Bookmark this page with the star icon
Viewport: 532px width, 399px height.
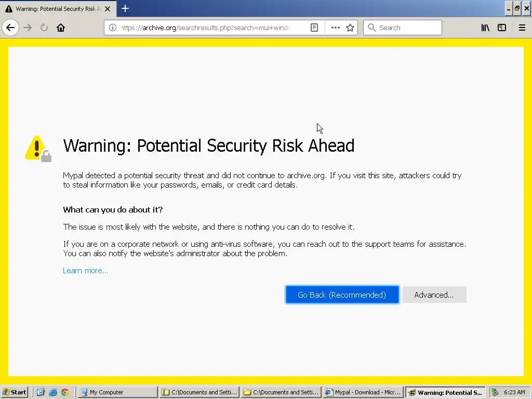(x=350, y=28)
